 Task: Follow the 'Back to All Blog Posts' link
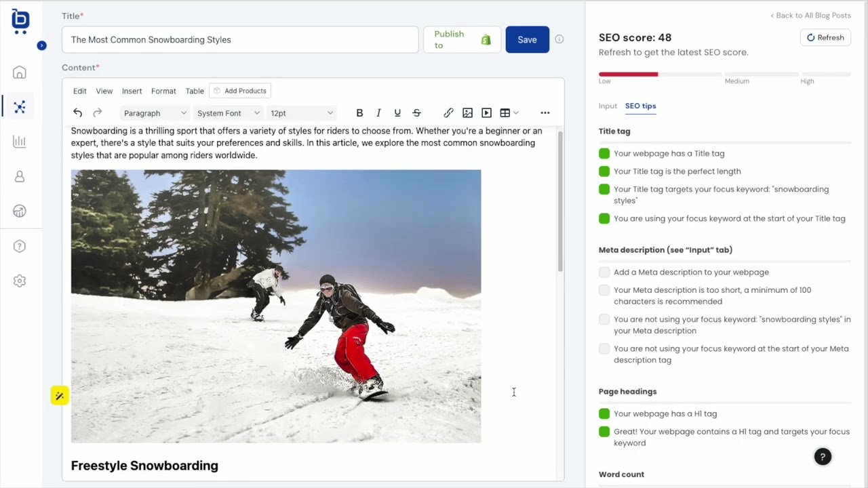[x=810, y=15]
